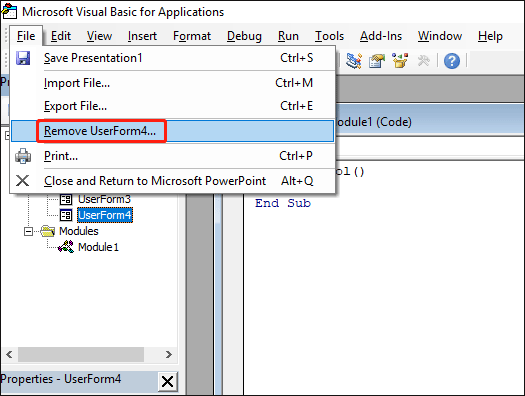Select UserForm4 in the project tree

[105, 215]
